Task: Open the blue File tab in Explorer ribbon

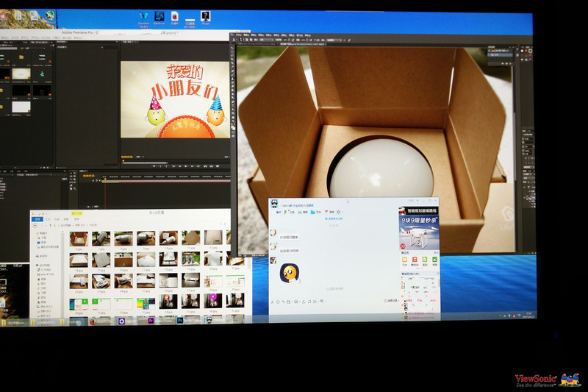Action: [x=35, y=218]
